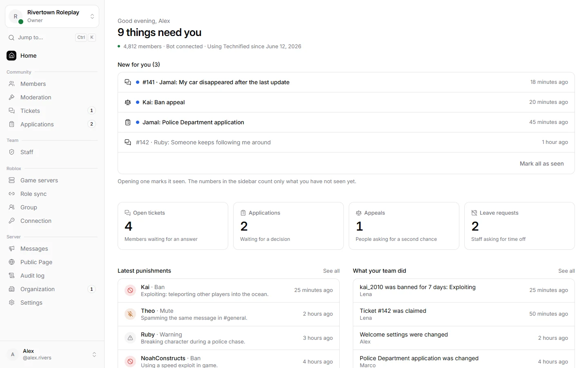Click the Staff shield icon
588x368 pixels.
(12, 152)
